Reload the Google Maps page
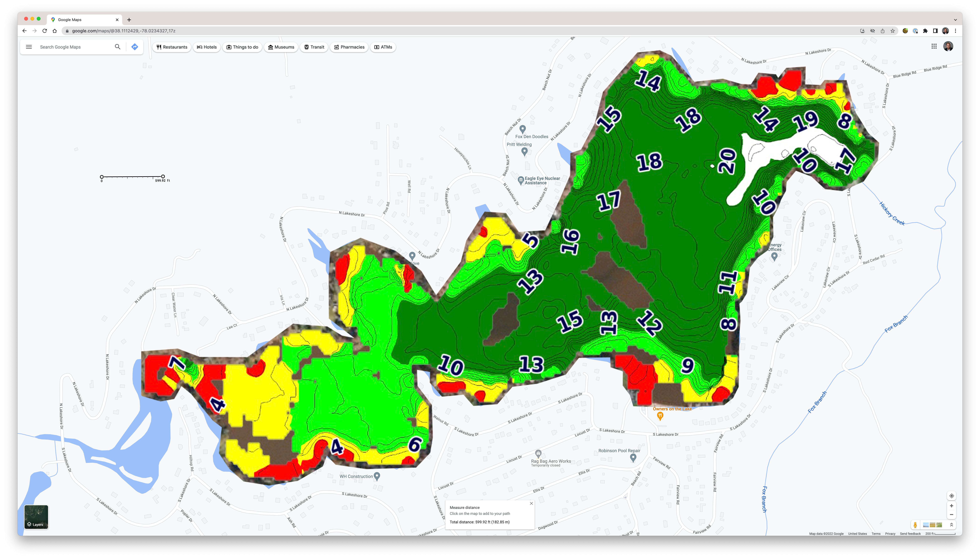Screen dimensions: 980x559 [x=44, y=31]
